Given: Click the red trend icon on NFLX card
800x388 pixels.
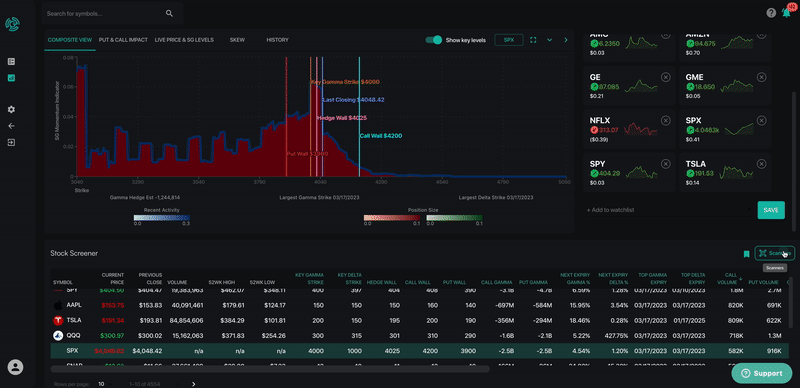Looking at the screenshot, I should point(594,131).
